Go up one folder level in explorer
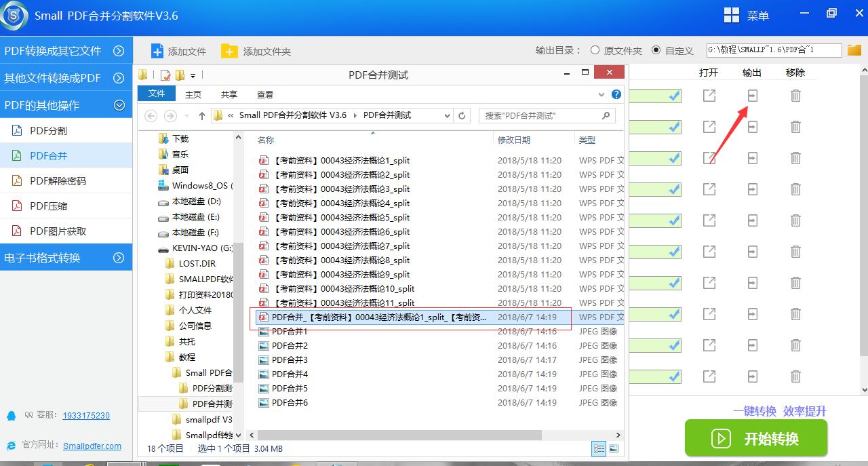 202,116
